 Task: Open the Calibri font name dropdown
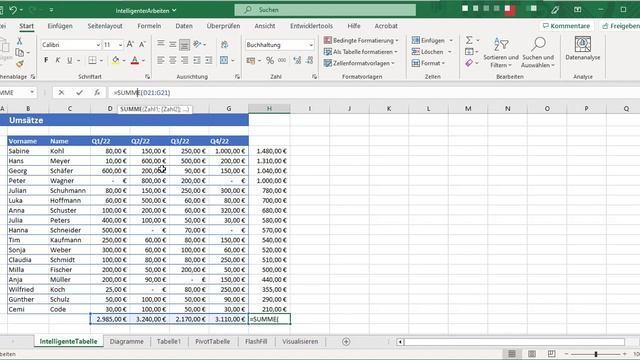98,45
